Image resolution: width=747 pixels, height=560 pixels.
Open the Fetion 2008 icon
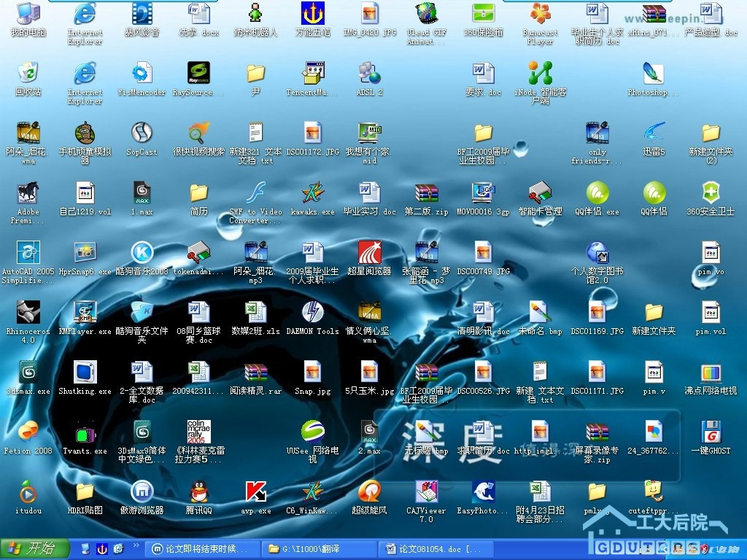[28, 432]
